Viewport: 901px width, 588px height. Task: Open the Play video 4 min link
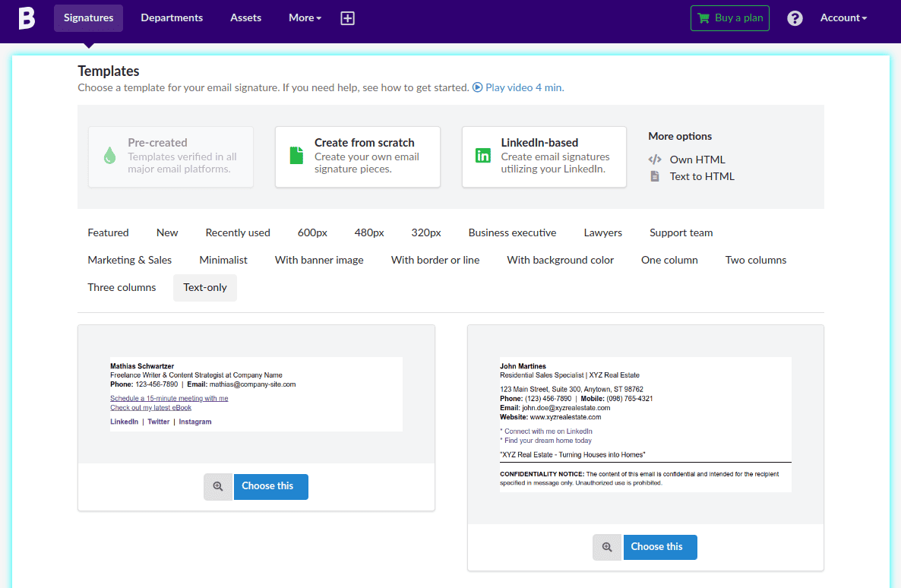click(523, 87)
